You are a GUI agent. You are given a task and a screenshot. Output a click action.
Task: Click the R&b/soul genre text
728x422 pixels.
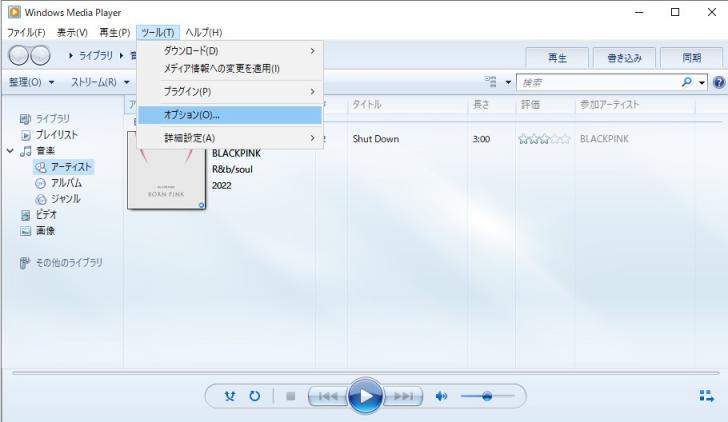click(x=232, y=169)
